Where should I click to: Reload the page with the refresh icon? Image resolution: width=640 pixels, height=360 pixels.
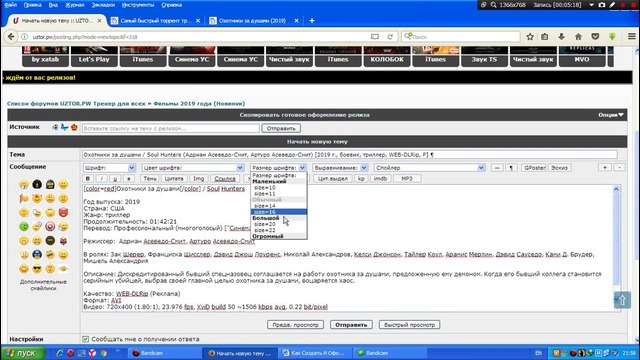pyautogui.click(x=390, y=37)
